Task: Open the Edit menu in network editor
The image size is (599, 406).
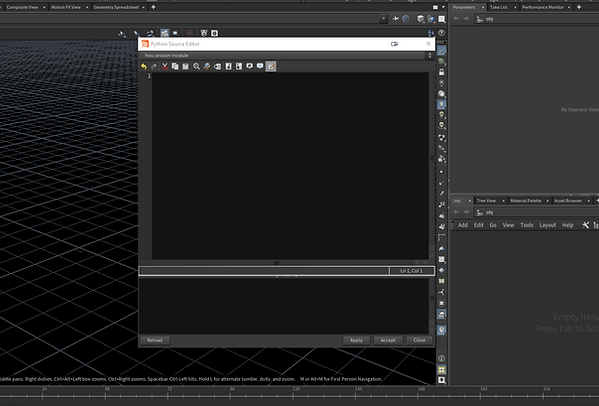Action: tap(479, 225)
